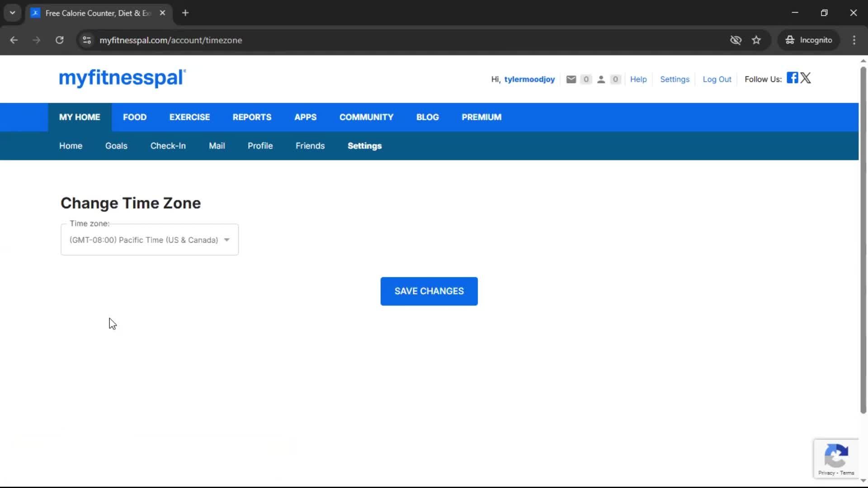
Task: Open the EXERCISE main tab
Action: tap(189, 117)
